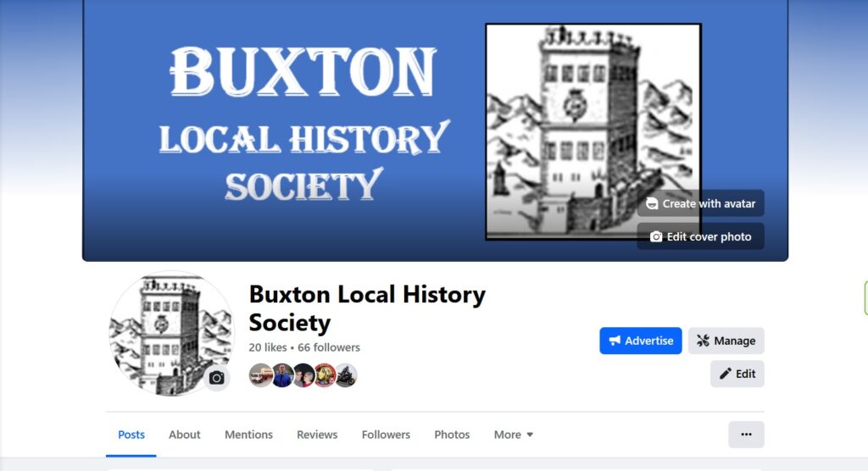Choose Create with avatar

[x=700, y=203]
